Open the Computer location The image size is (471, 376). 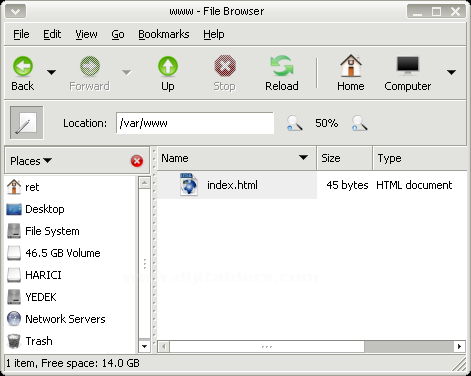coord(407,73)
